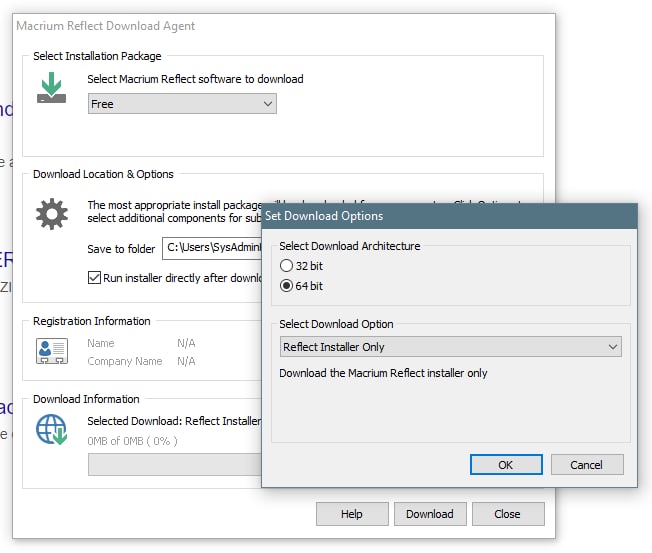
Task: Click 'Download the Macrium Reflect installer only' text
Action: [383, 373]
